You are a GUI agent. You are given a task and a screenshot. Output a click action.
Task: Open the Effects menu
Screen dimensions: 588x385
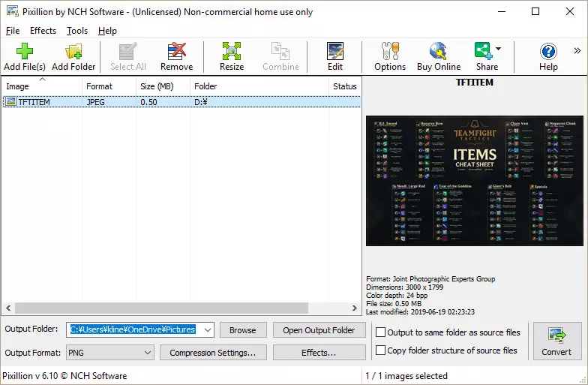coord(43,31)
